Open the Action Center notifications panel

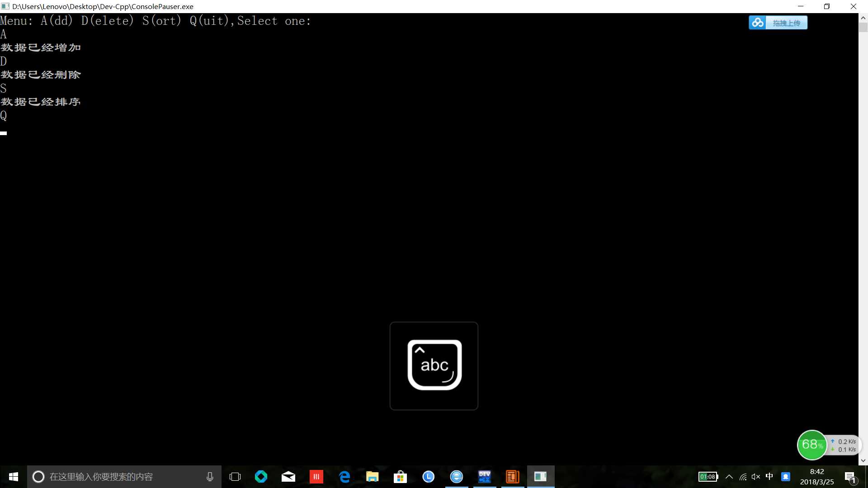point(850,477)
